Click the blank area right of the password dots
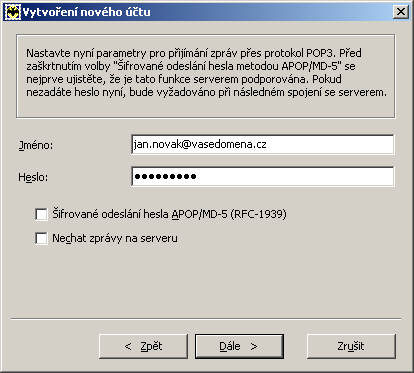Image resolution: width=414 pixels, height=373 pixels. (295, 176)
